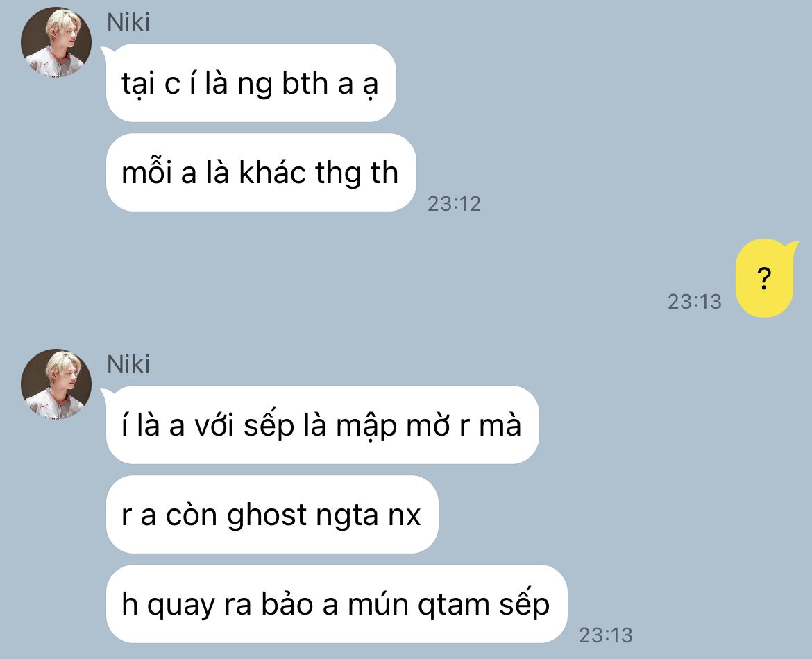Click the word 'khác' in the second message

coord(272,172)
